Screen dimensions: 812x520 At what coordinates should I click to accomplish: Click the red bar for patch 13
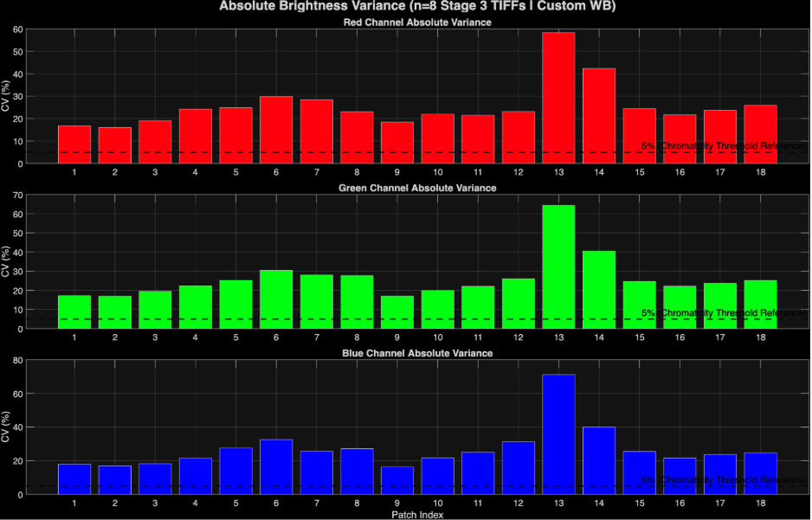pyautogui.click(x=558, y=98)
